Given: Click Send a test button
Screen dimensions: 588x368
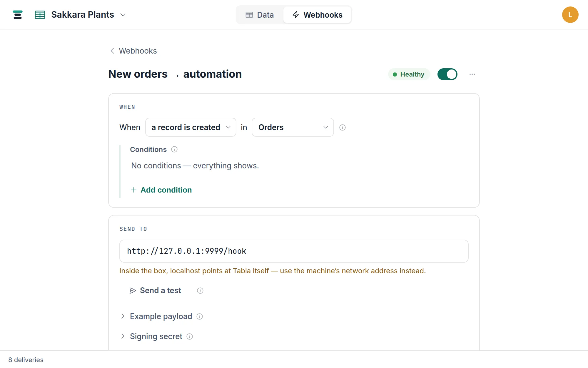Looking at the screenshot, I should [155, 291].
